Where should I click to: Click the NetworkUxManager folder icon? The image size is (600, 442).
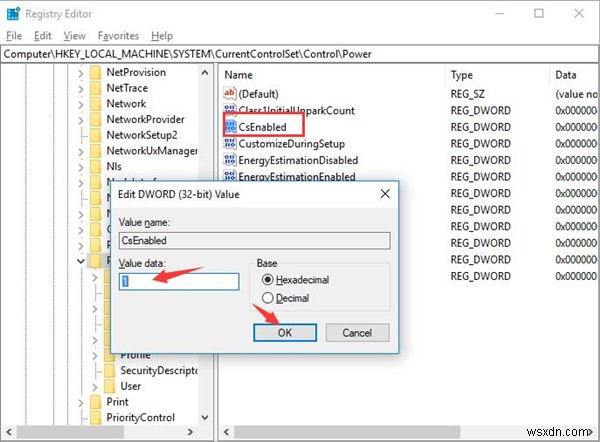(95, 151)
